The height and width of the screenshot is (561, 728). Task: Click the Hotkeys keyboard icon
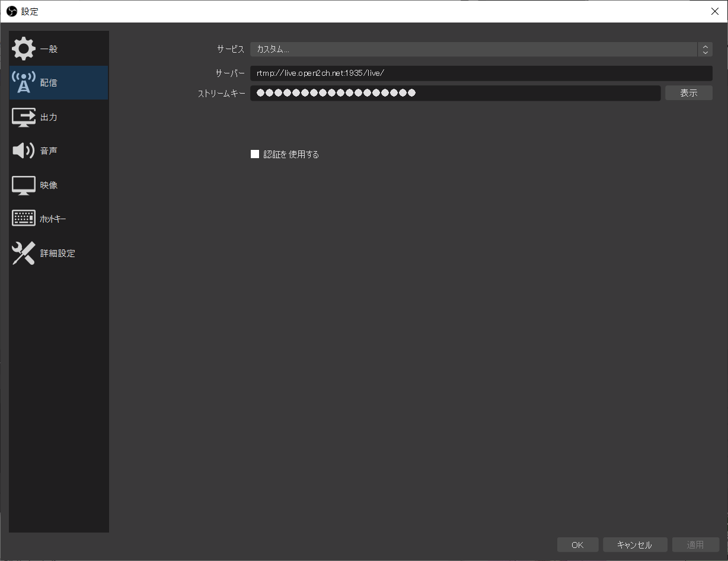[x=24, y=219]
